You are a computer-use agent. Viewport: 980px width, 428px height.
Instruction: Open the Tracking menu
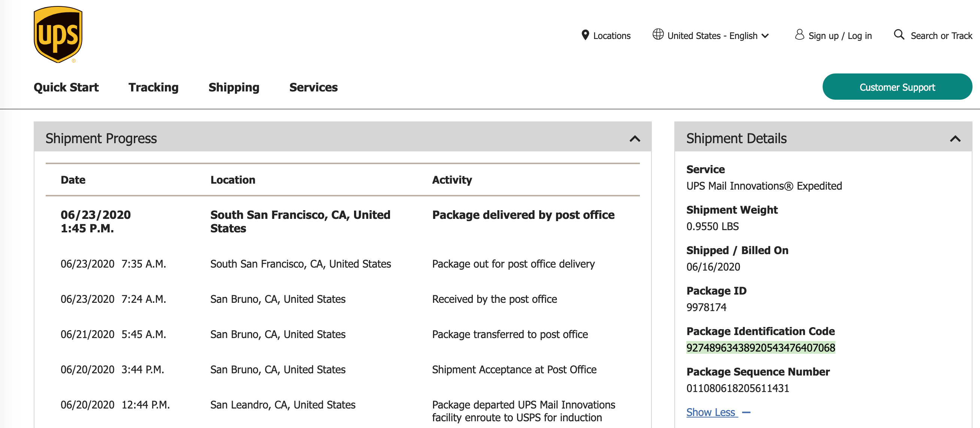pyautogui.click(x=153, y=87)
